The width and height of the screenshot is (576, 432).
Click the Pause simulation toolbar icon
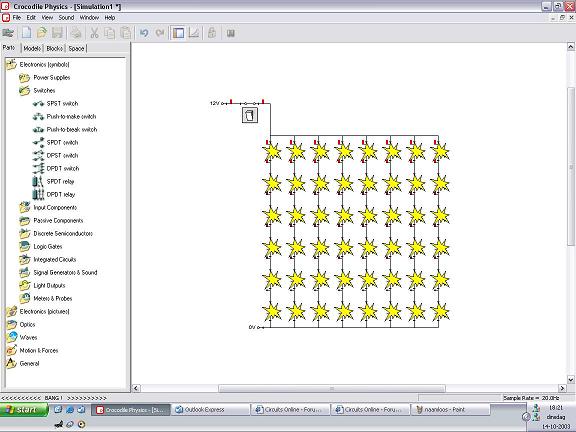click(230, 33)
